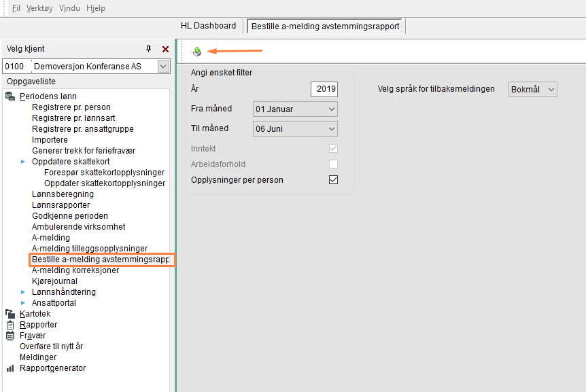This screenshot has width=586, height=392.
Task: Open A-melding tilleggsopplysninger
Action: 90,248
